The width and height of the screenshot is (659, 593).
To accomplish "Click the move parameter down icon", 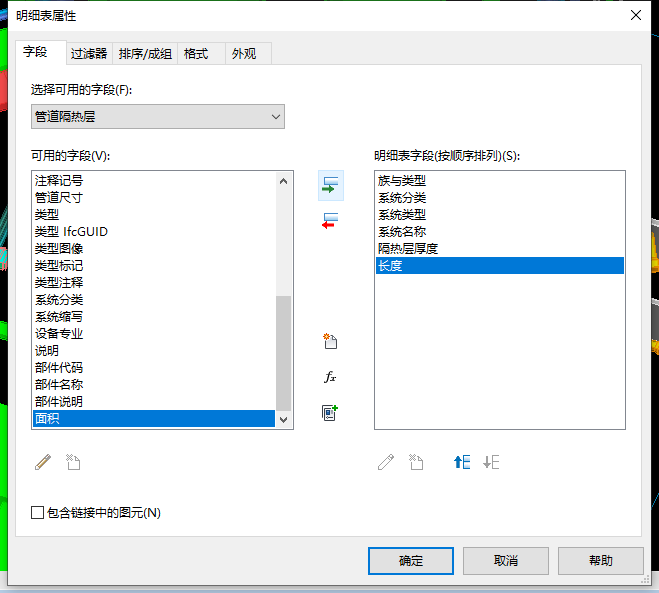I will (x=491, y=462).
